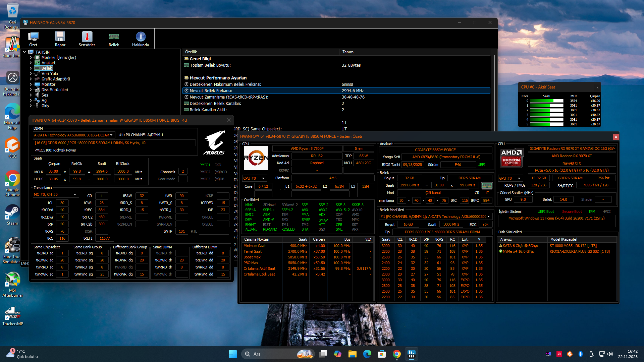Open the GPU #0 selector dropdown

click(x=510, y=178)
